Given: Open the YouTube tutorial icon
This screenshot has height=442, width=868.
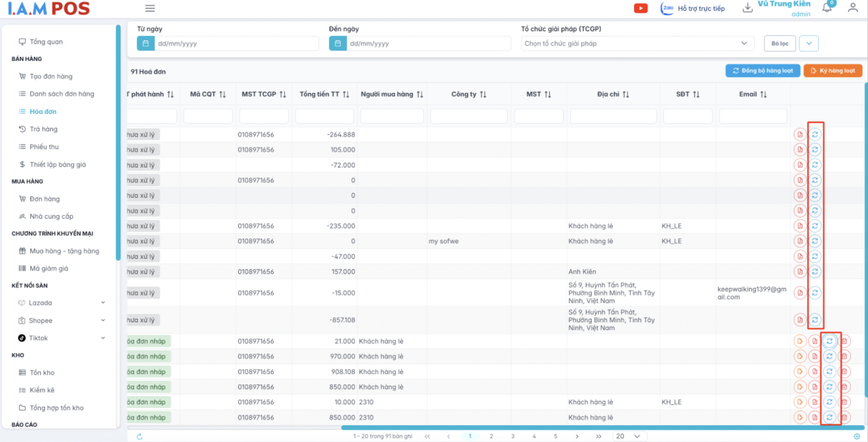Looking at the screenshot, I should coord(641,9).
